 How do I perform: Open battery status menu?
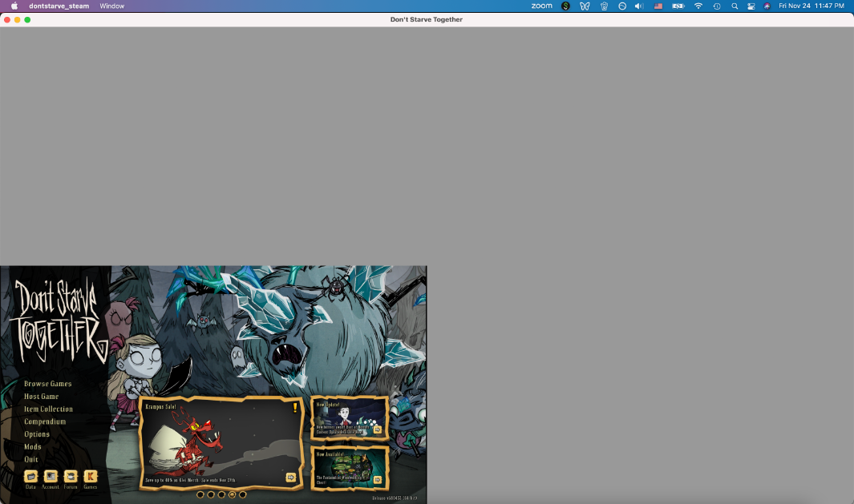(678, 6)
